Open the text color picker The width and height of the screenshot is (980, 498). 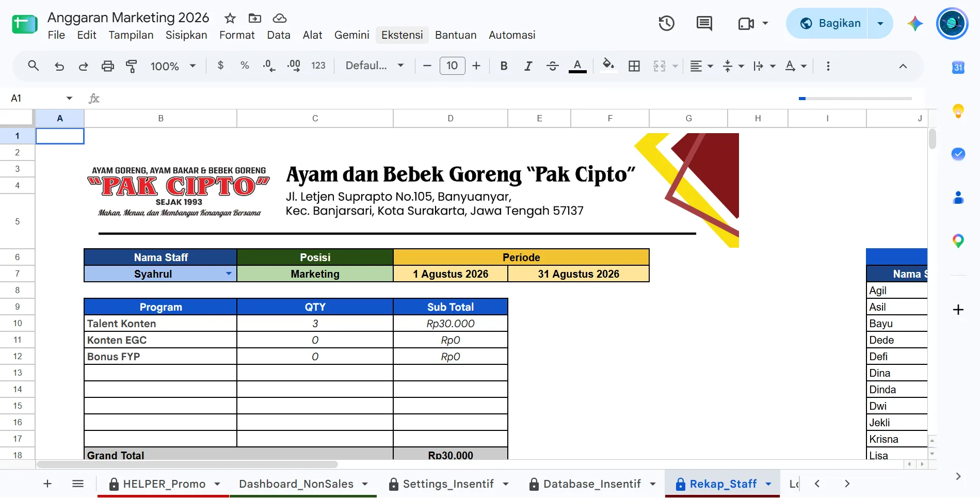point(577,66)
